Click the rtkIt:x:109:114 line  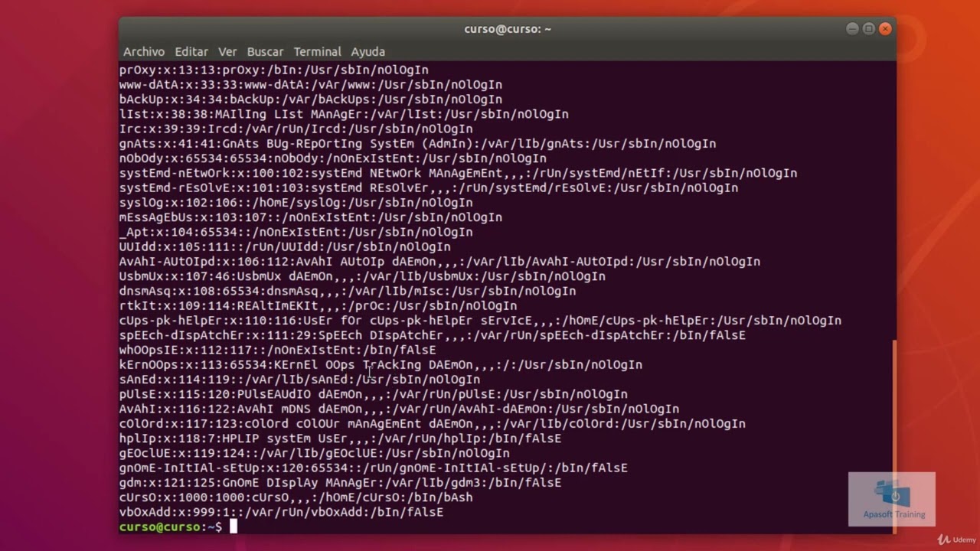pos(318,306)
